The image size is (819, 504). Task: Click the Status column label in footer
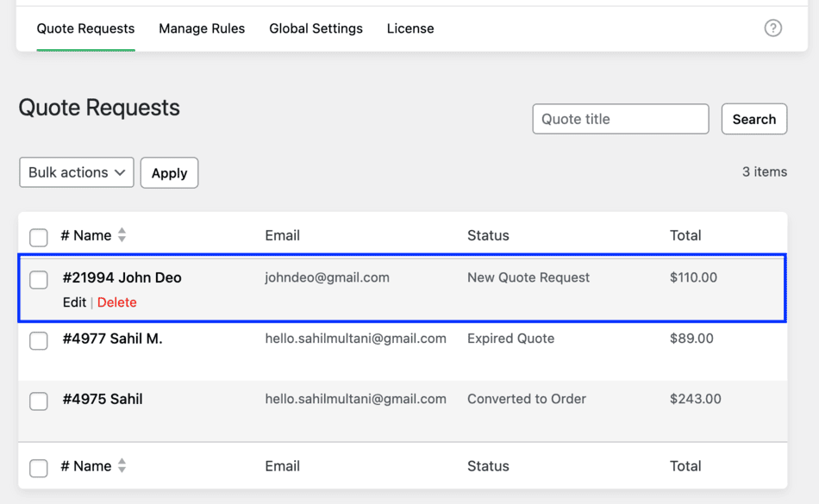point(488,466)
